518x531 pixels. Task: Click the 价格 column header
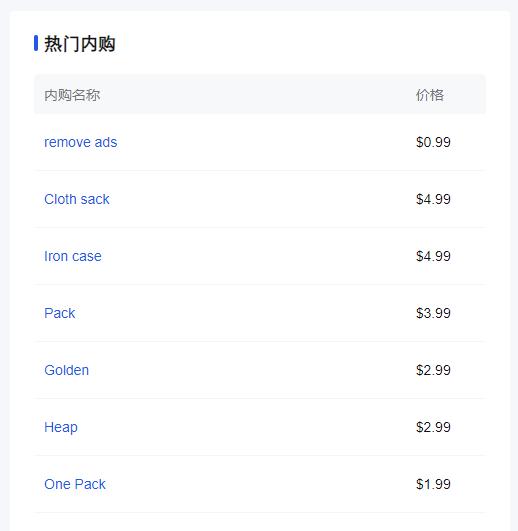coord(430,95)
